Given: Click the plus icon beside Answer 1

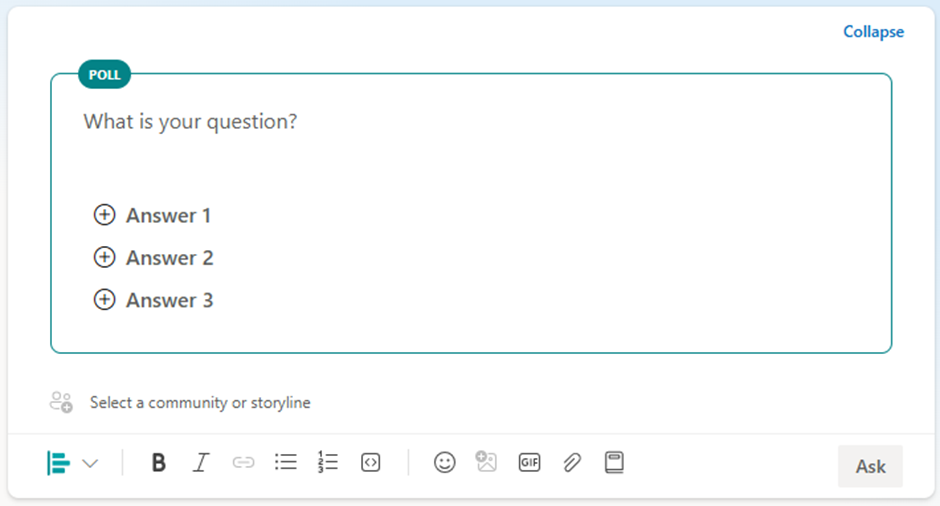Looking at the screenshot, I should [104, 215].
